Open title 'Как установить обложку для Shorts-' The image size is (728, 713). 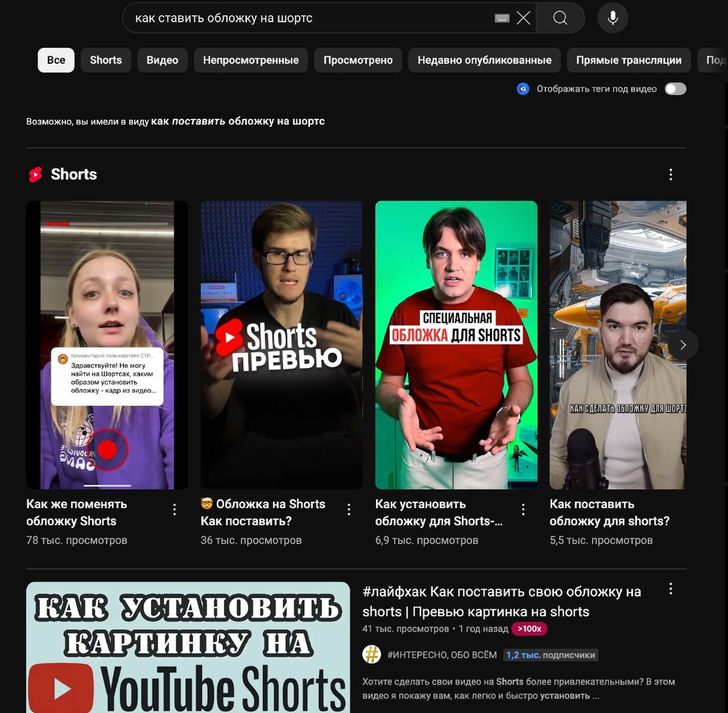[x=439, y=513]
